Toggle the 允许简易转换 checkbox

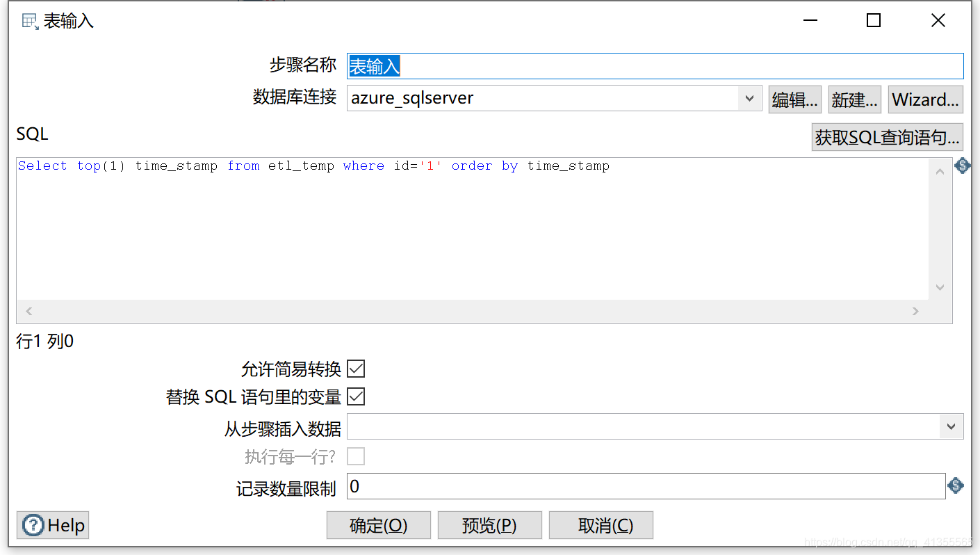356,369
